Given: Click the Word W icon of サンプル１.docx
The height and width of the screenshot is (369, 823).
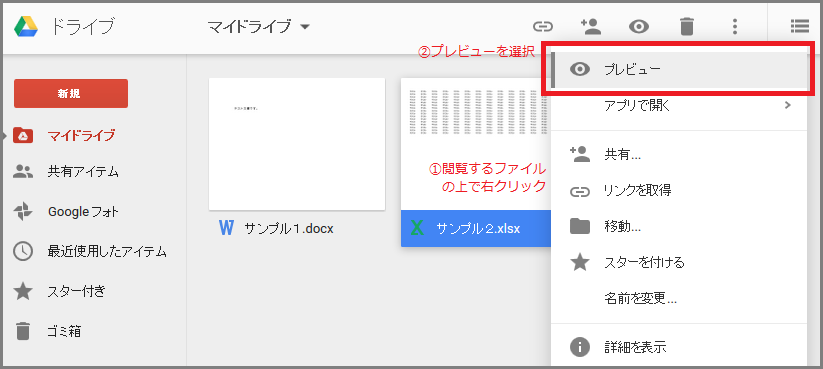Looking at the screenshot, I should pyautogui.click(x=226, y=228).
